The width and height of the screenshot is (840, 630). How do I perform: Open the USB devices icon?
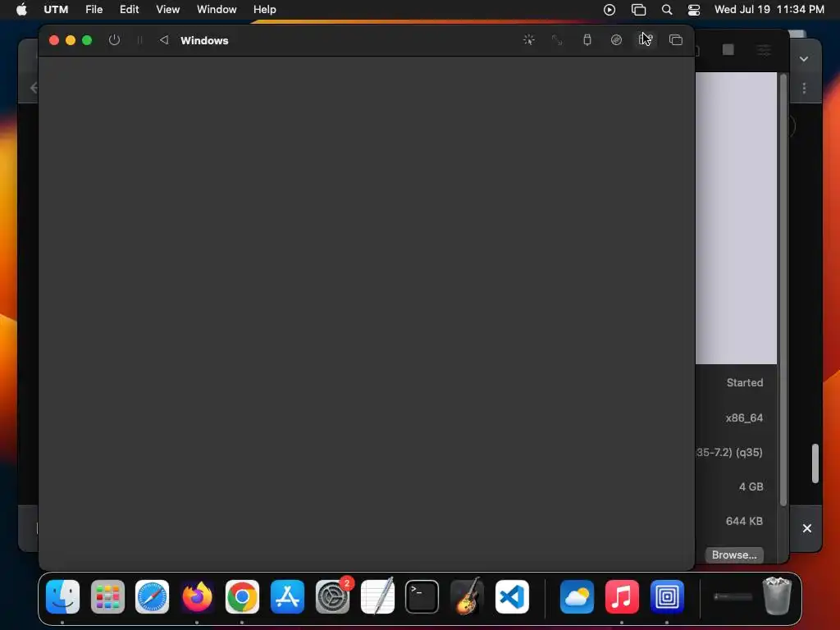pos(587,40)
